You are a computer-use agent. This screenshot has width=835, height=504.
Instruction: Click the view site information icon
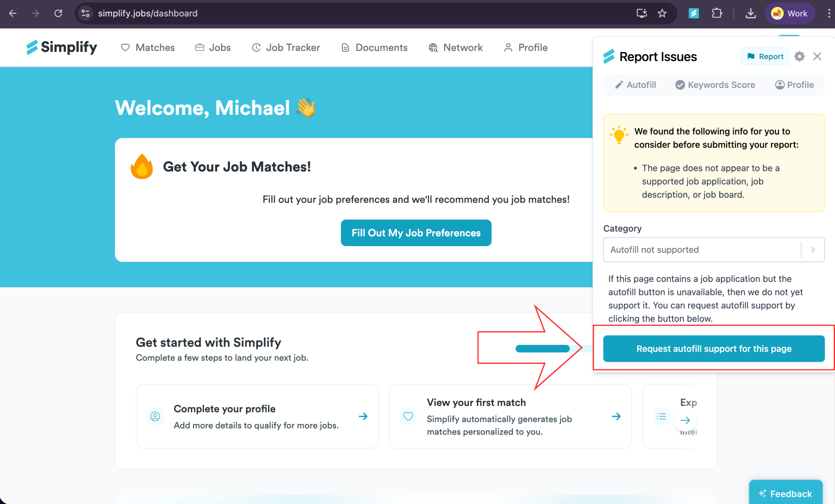click(85, 14)
